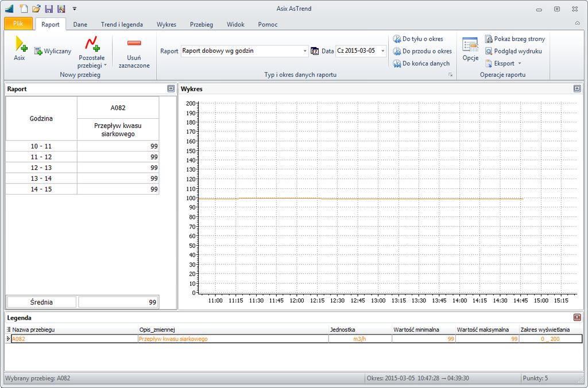Open the Plik menu
This screenshot has height=388, width=588.
click(x=18, y=23)
